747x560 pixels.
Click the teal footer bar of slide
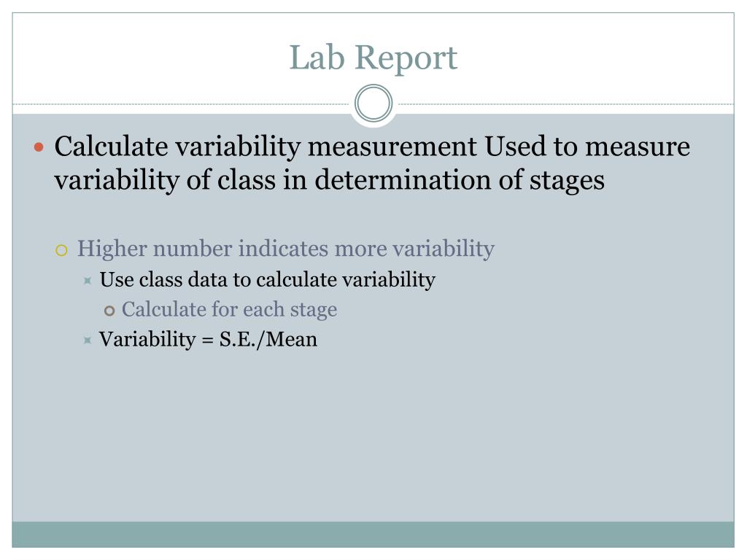[373, 534]
